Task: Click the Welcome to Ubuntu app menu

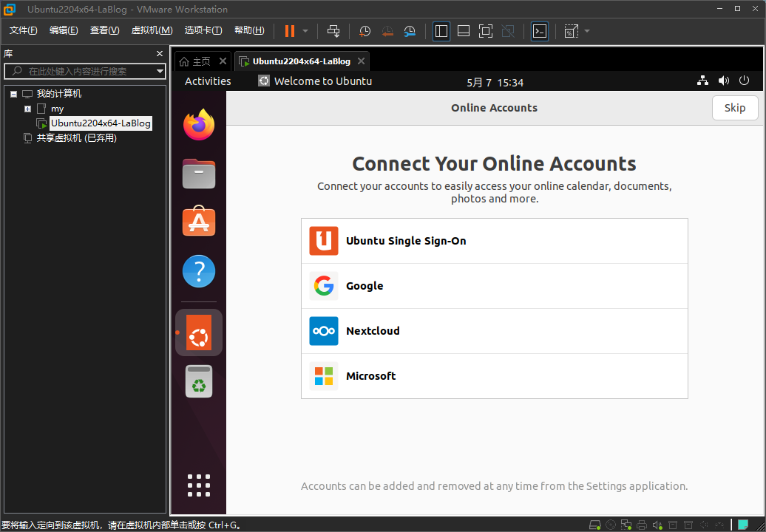Action: 315,81
